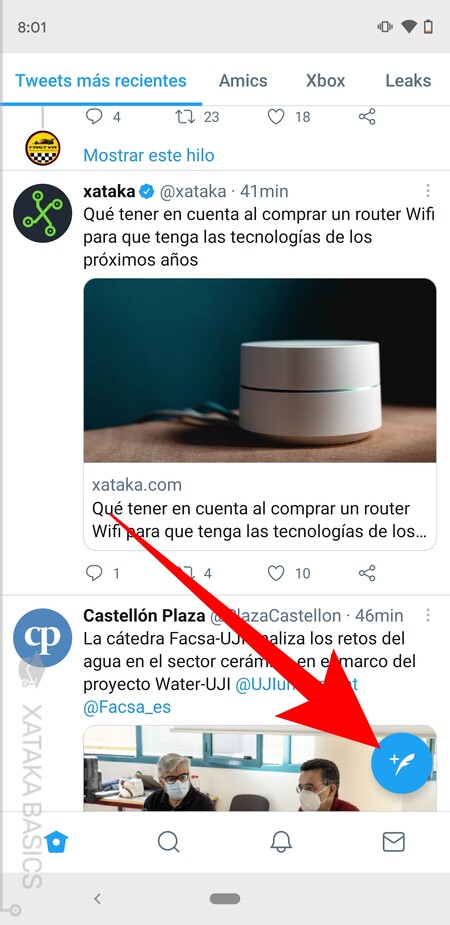This screenshot has width=450, height=925.
Task: Like the top tweet with 18 likes
Action: [276, 117]
